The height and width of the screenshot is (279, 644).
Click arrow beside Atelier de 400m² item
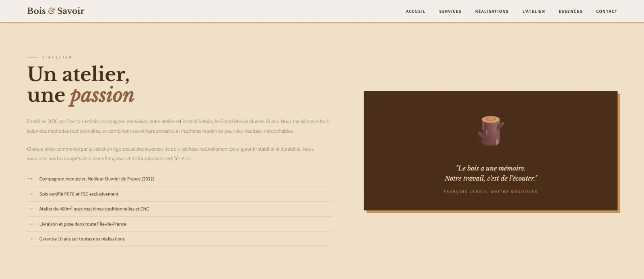pos(30,209)
